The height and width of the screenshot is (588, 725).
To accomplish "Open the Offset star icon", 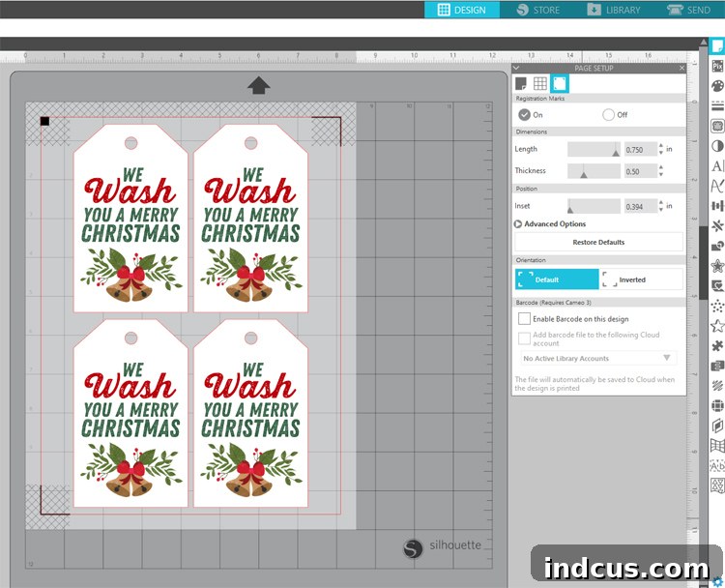I will pyautogui.click(x=717, y=266).
